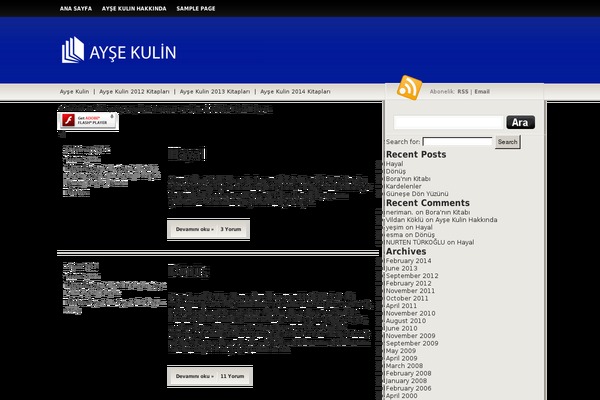Click the Ayşe Kulin book logo

[x=119, y=50]
